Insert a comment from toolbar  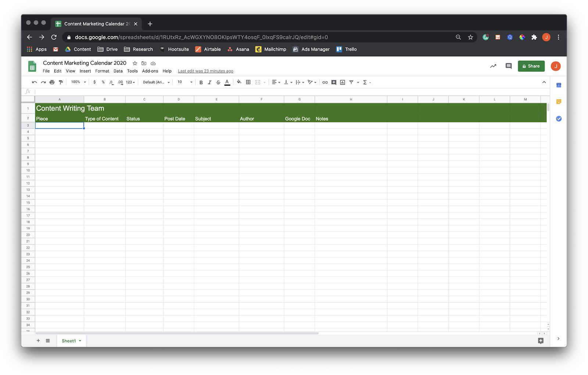tap(334, 82)
